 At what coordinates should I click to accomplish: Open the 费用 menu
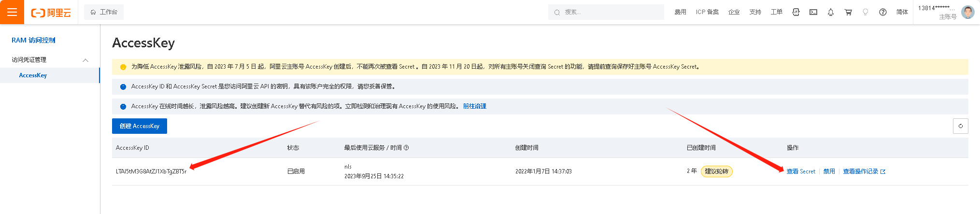(680, 12)
